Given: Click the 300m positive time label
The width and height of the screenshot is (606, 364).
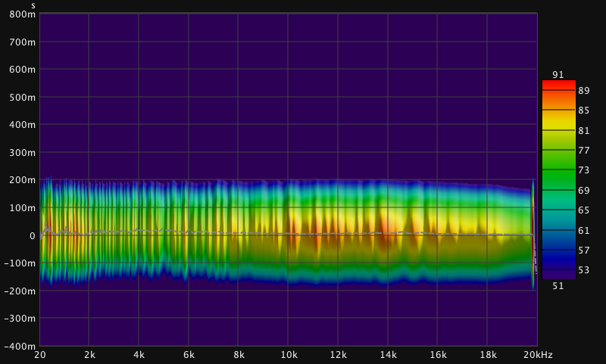Looking at the screenshot, I should click(x=22, y=152).
